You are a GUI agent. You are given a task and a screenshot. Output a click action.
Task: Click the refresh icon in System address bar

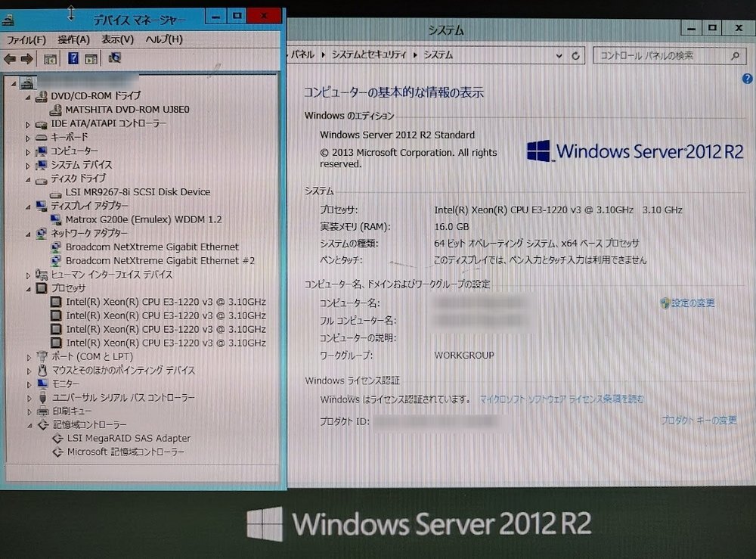pyautogui.click(x=575, y=56)
